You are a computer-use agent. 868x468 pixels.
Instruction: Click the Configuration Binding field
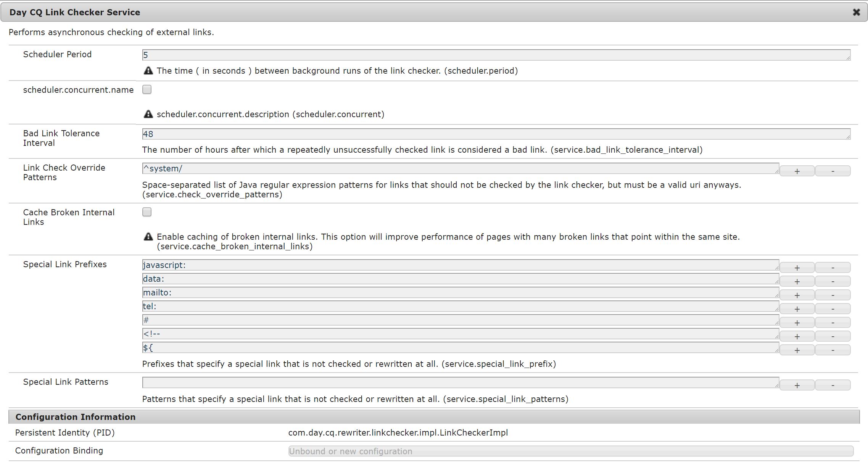[x=570, y=451]
